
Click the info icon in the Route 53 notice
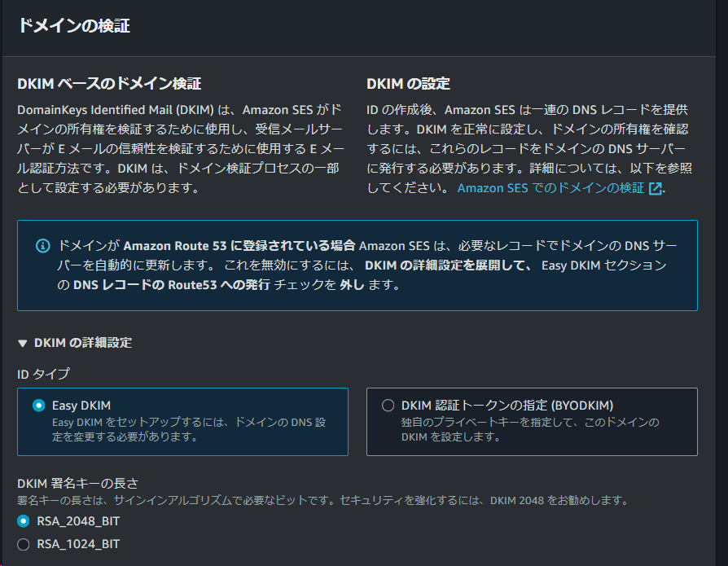coord(43,246)
